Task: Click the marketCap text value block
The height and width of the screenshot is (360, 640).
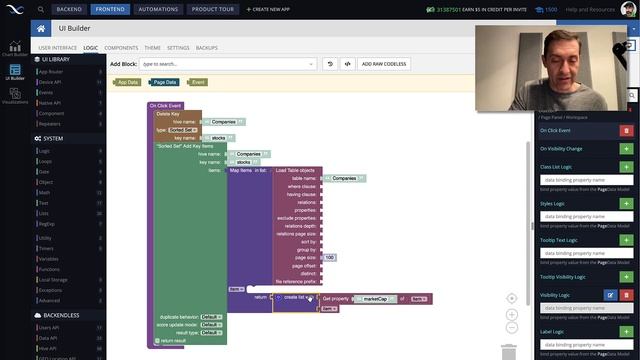Action: (375, 299)
